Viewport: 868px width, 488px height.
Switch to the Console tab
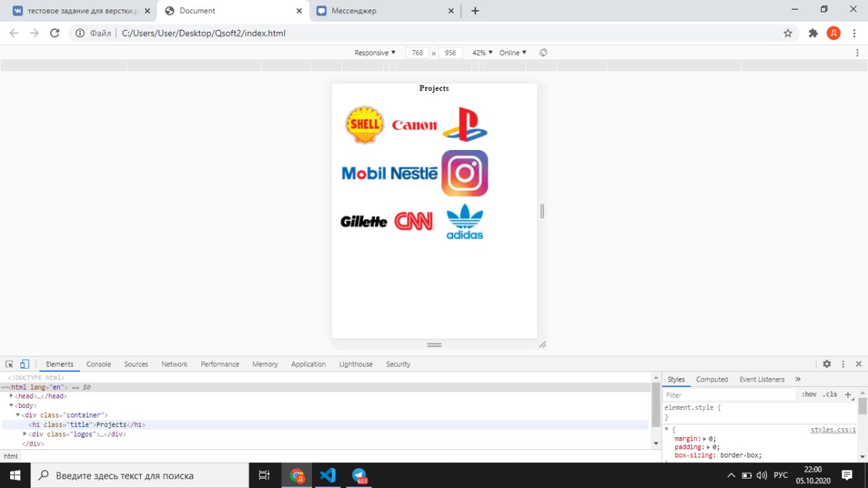[98, 364]
